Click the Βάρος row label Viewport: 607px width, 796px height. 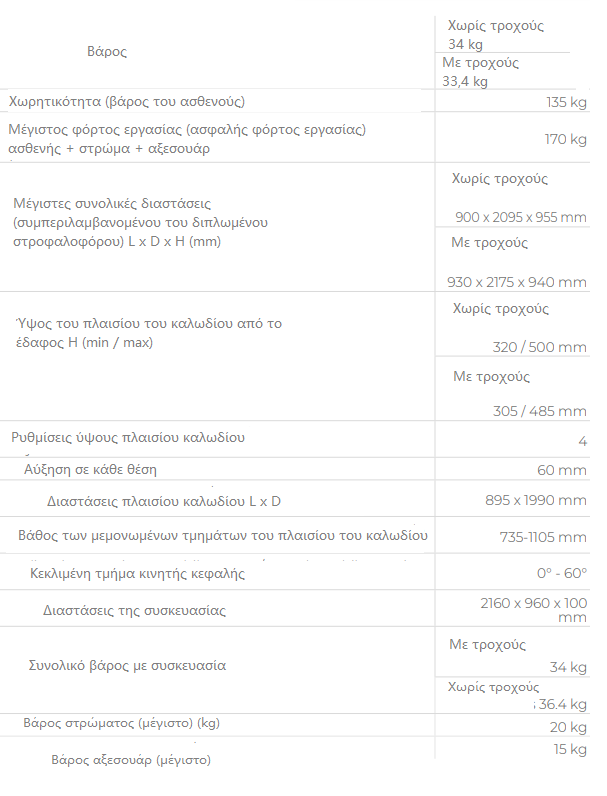pos(107,52)
